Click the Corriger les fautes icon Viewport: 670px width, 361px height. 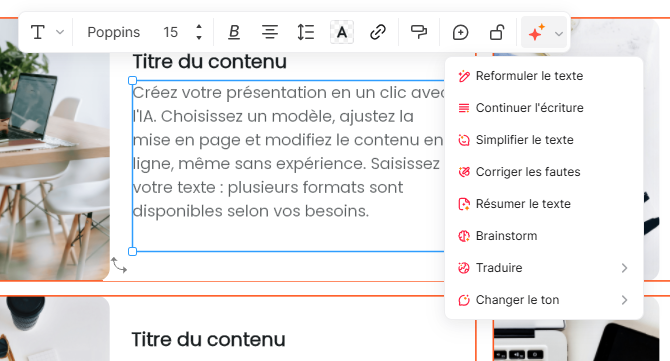pos(464,172)
